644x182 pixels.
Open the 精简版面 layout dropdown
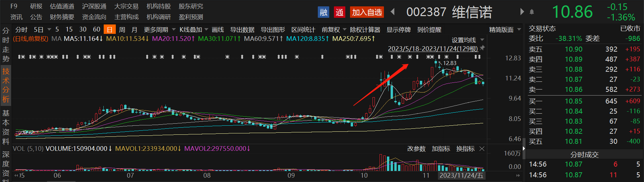click(x=505, y=29)
